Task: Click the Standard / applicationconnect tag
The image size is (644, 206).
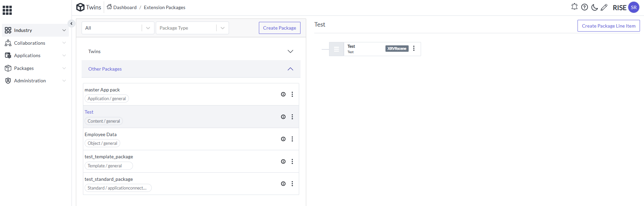Action: [x=118, y=188]
